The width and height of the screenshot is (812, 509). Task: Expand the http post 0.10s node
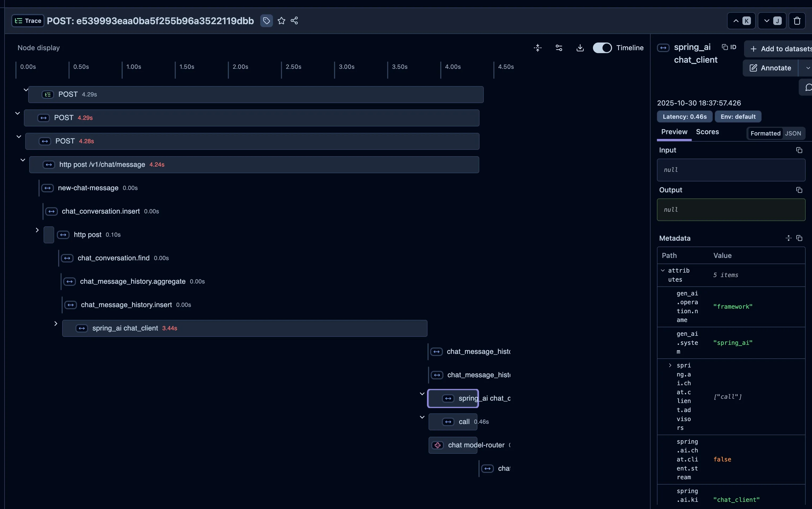pyautogui.click(x=37, y=230)
